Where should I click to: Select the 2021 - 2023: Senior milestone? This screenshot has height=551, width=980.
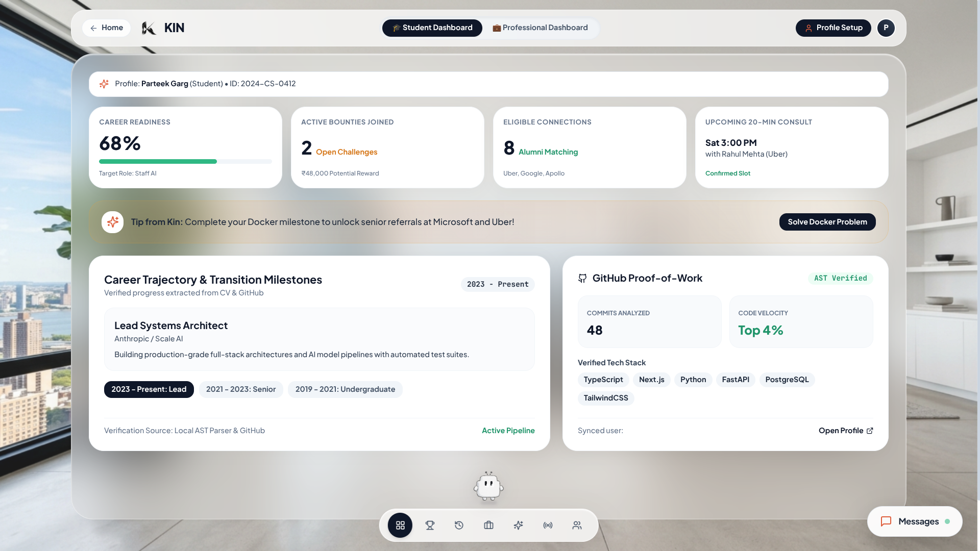coord(241,389)
